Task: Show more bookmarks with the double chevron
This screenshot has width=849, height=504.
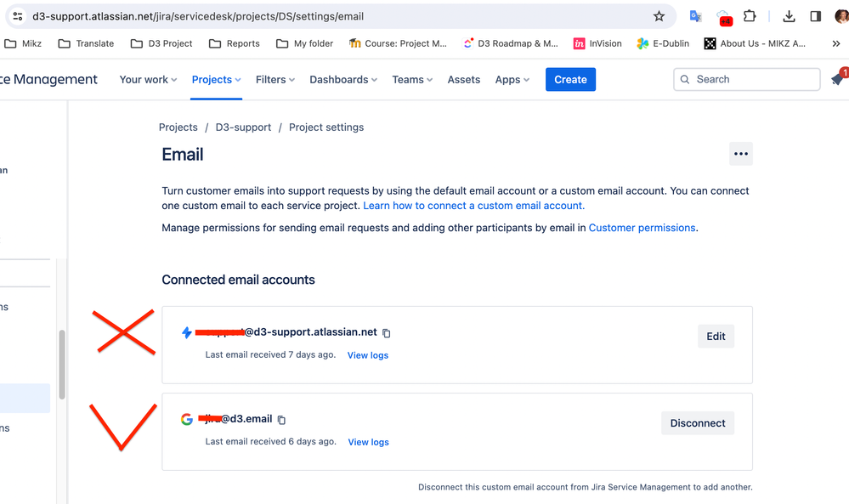Action: pyautogui.click(x=836, y=44)
